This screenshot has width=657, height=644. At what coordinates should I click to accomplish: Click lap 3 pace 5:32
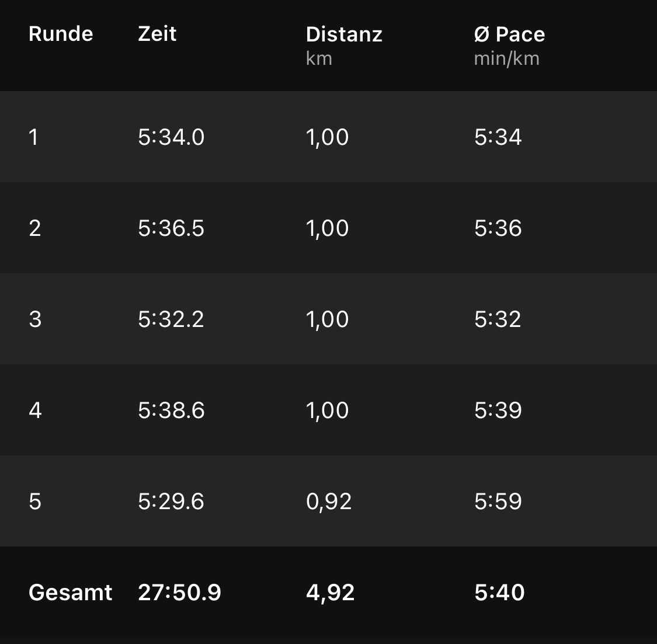[498, 319]
